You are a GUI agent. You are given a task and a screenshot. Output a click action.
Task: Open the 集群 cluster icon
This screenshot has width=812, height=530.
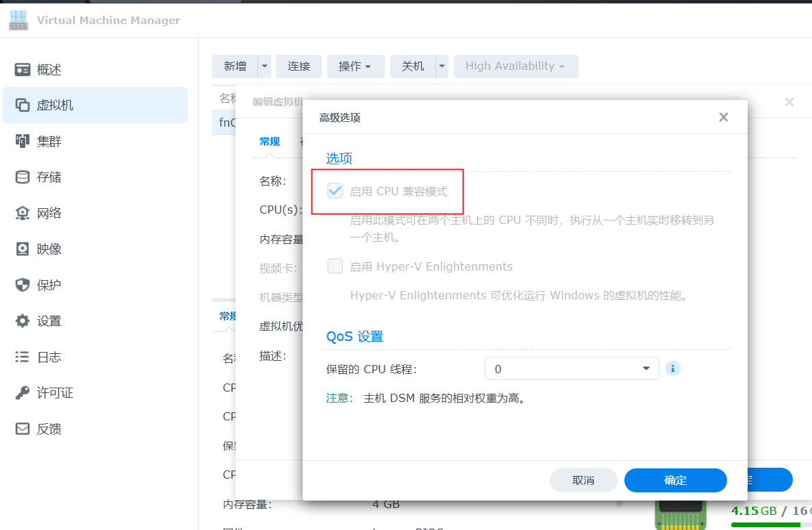tap(23, 141)
